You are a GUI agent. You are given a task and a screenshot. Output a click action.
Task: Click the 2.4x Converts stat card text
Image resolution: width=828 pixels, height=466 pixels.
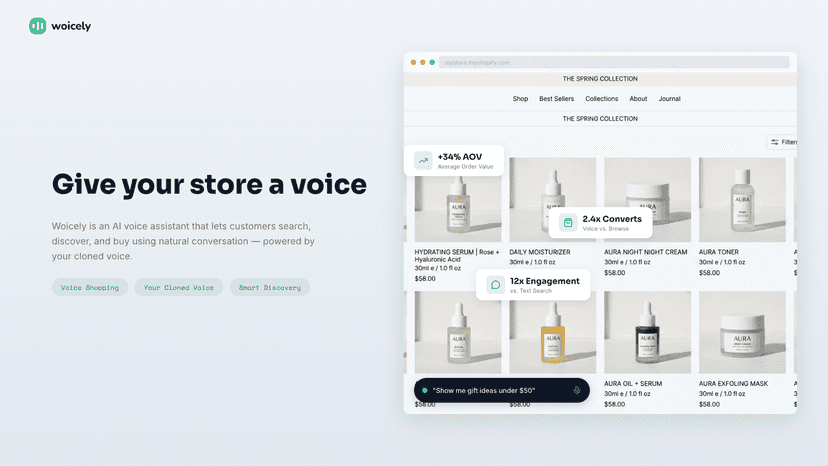click(x=612, y=222)
